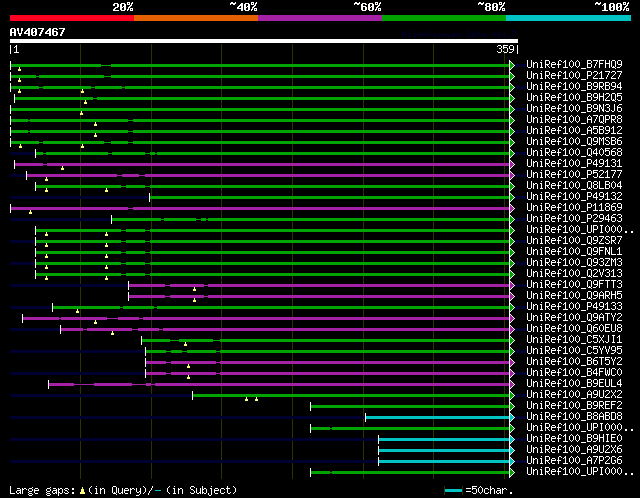
Task: Click the arrowhead ending the UniRef100_P49131 bar
Action: pyautogui.click(x=512, y=163)
